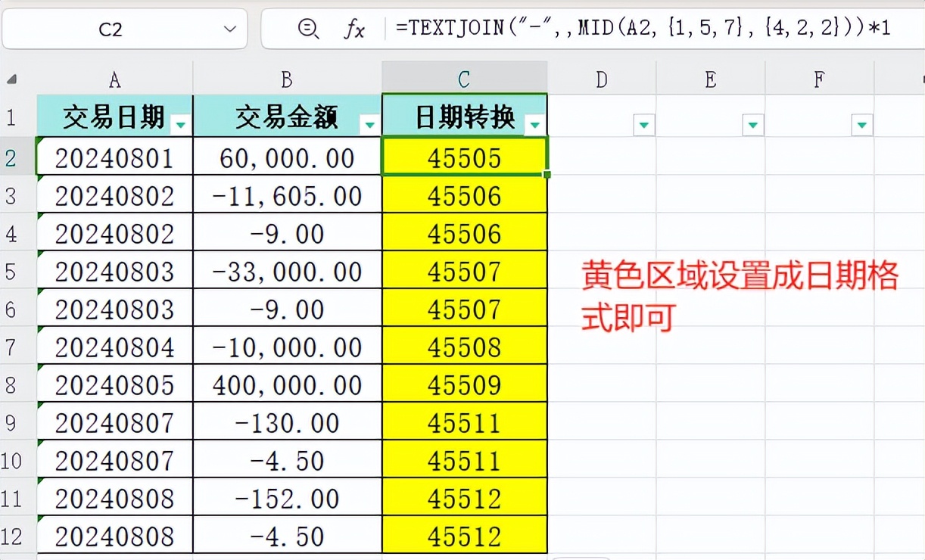The width and height of the screenshot is (925, 560).
Task: Click the fill handle of cell C2
Action: point(547,175)
